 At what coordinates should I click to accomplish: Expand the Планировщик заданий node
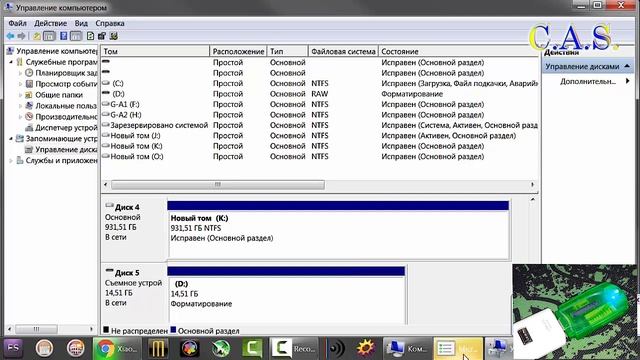(x=20, y=73)
